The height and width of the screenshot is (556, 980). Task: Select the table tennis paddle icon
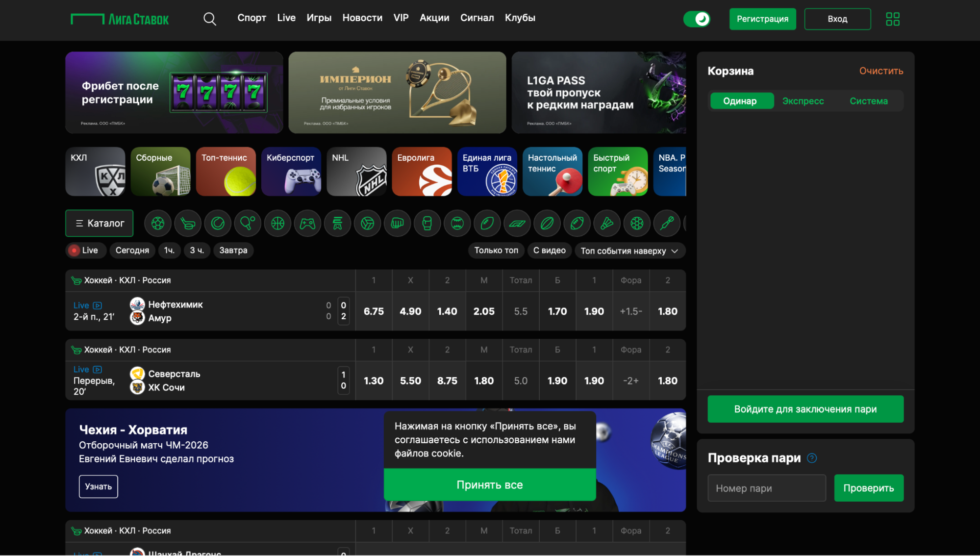click(248, 224)
